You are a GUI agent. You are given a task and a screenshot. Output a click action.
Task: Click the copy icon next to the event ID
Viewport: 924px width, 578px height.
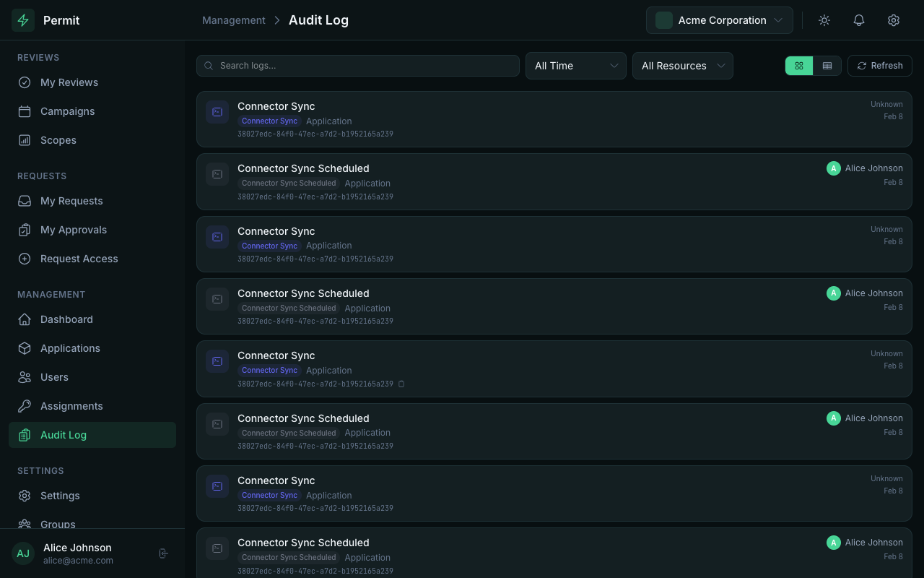401,384
